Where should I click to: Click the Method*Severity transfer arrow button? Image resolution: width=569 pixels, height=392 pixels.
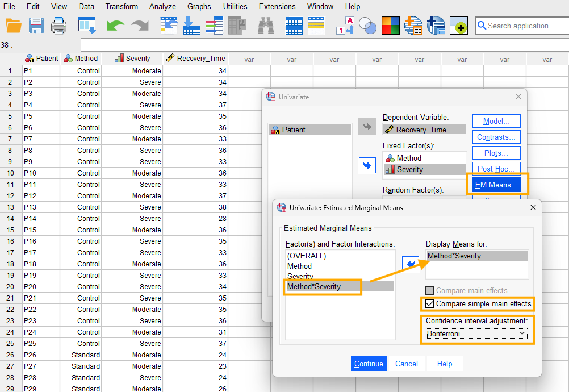(x=410, y=263)
